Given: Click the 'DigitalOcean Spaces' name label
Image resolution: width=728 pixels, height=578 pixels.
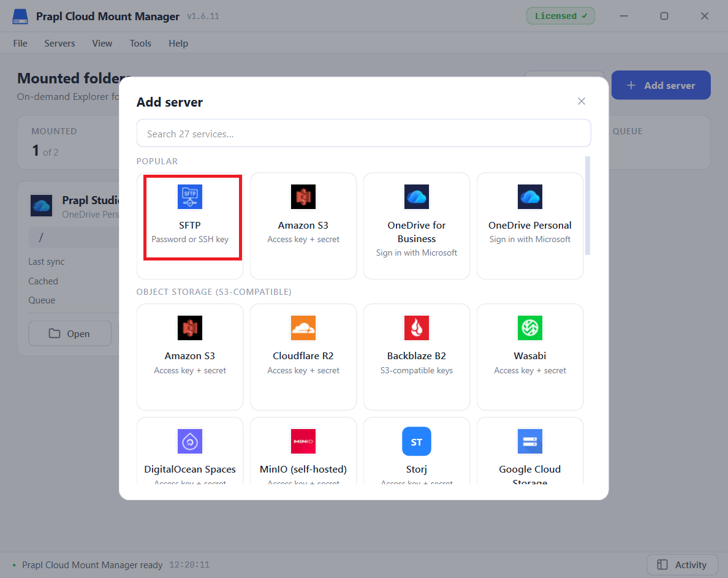Looking at the screenshot, I should point(190,469).
